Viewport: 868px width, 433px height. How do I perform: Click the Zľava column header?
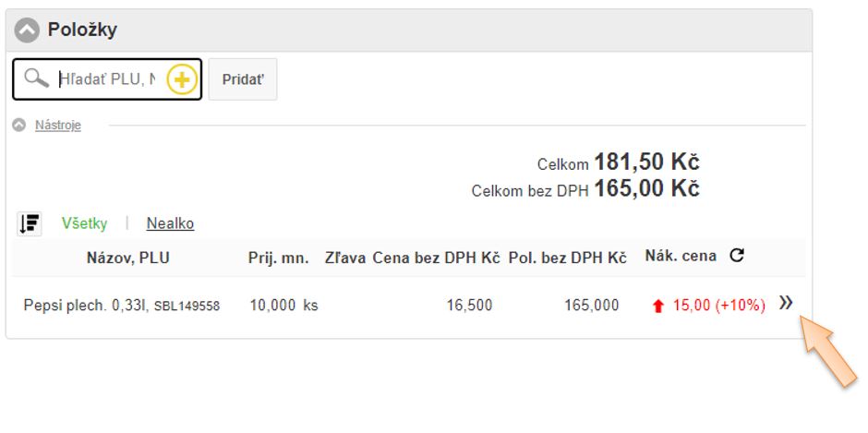(345, 258)
